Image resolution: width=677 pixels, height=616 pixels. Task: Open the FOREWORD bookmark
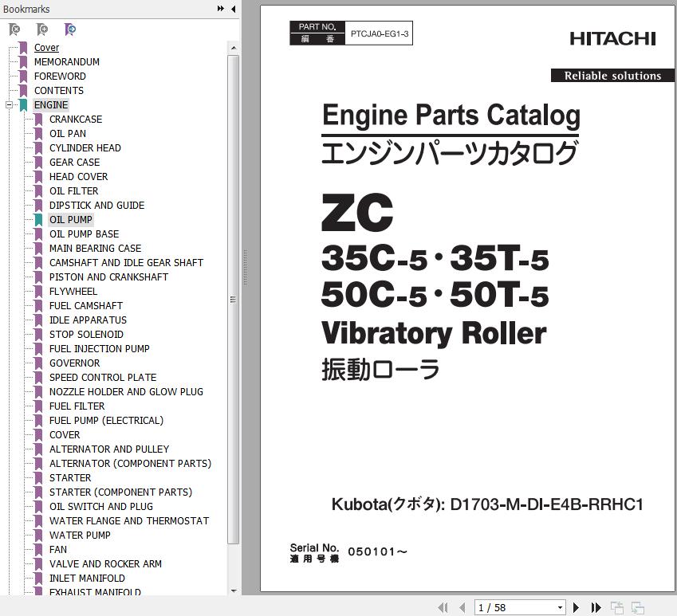60,77
